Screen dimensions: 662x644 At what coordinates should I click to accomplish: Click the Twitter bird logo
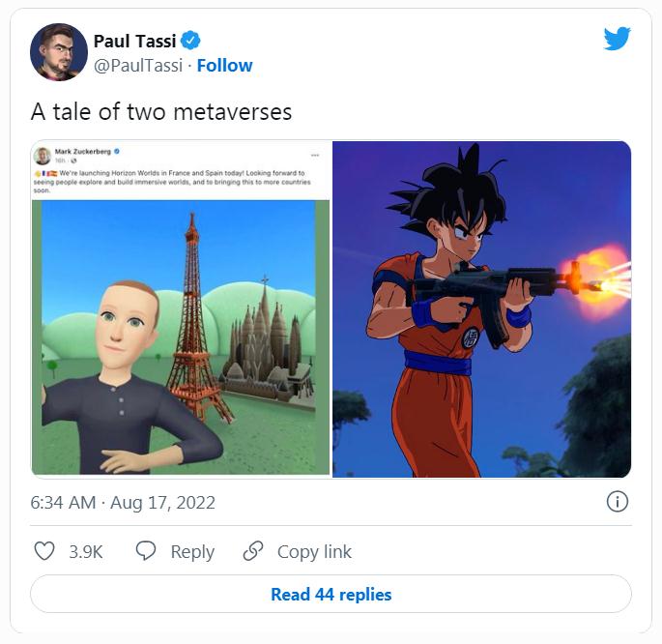click(x=617, y=39)
